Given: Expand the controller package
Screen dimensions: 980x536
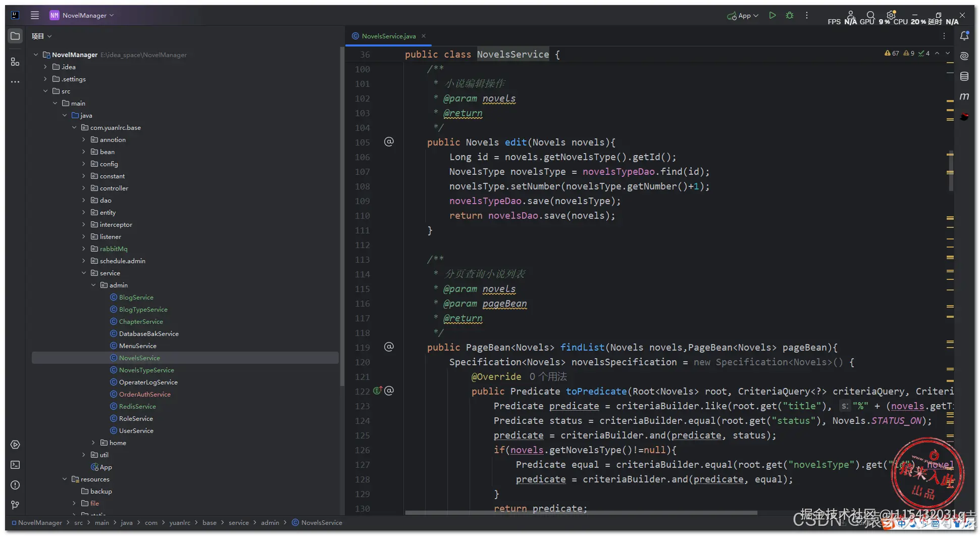Looking at the screenshot, I should click(x=84, y=188).
